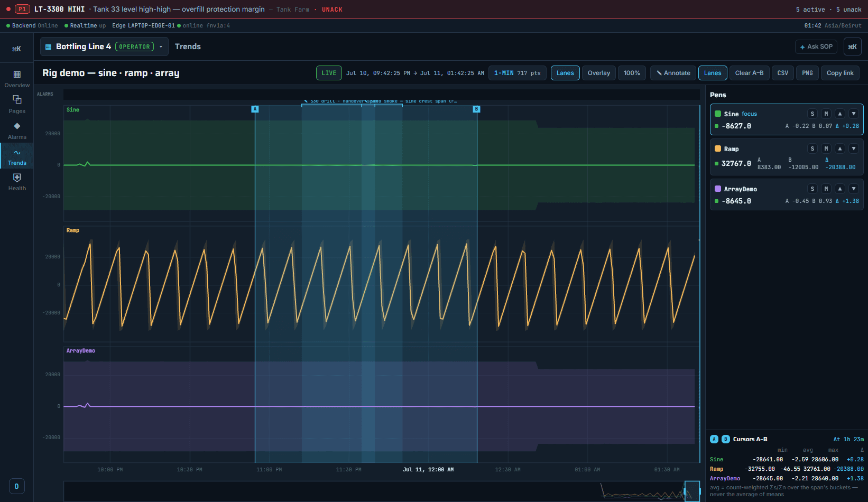Click the green Sine pen color swatch
This screenshot has height=502, width=868.
click(x=718, y=114)
